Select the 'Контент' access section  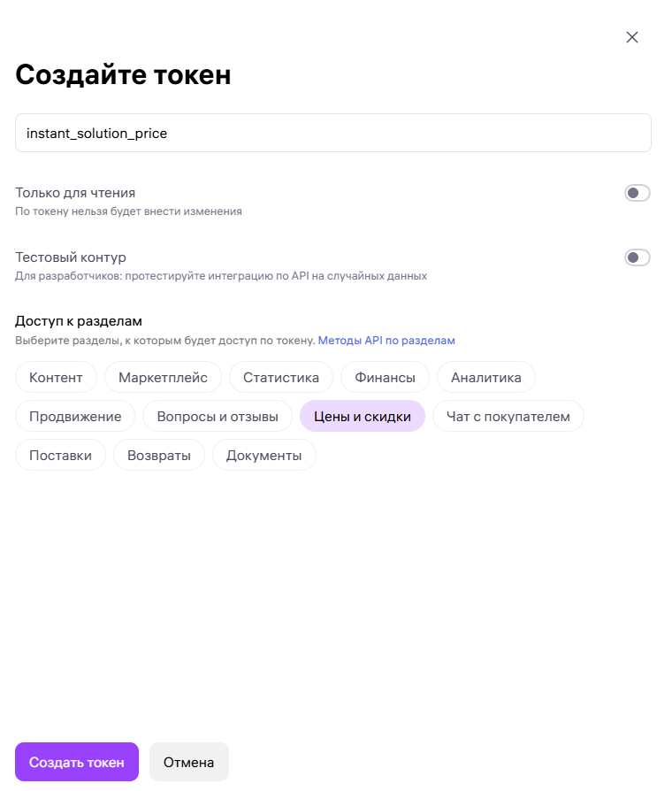(x=56, y=377)
